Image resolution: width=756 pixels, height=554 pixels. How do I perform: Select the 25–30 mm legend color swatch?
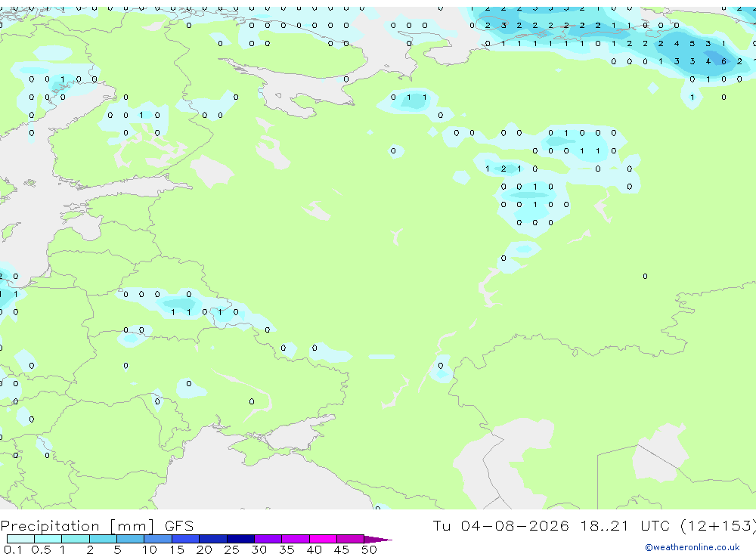[240, 539]
